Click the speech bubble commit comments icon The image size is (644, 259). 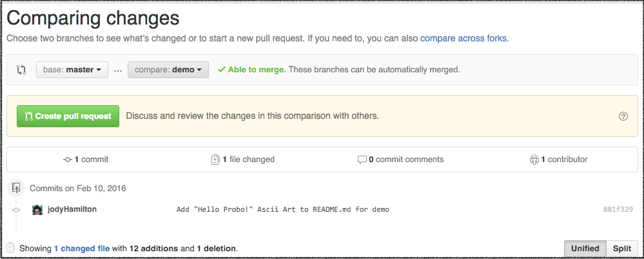click(x=362, y=160)
